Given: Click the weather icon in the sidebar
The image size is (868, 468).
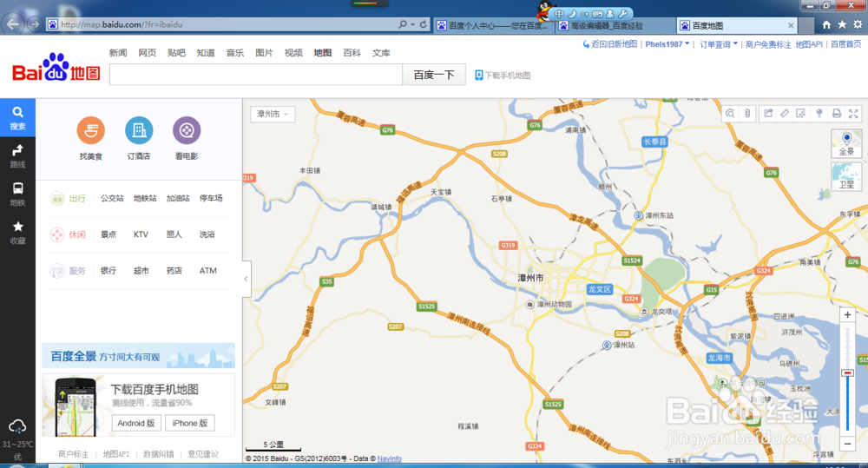Looking at the screenshot, I should [x=17, y=426].
